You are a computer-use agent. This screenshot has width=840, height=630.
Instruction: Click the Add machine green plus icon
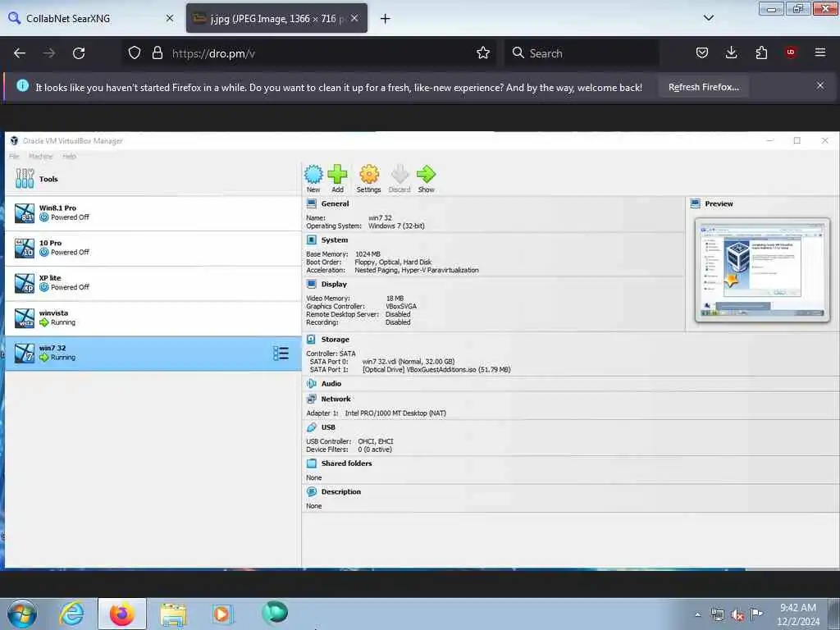click(337, 174)
